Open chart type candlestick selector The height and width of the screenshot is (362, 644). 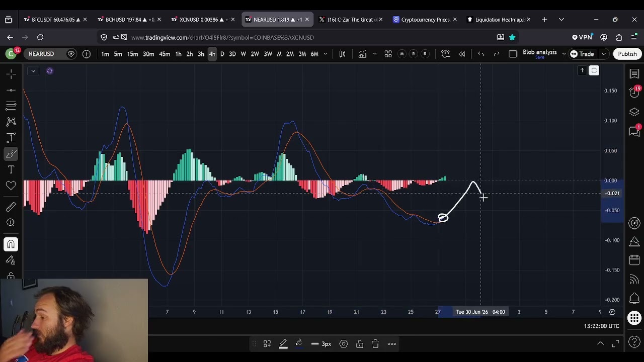point(342,54)
